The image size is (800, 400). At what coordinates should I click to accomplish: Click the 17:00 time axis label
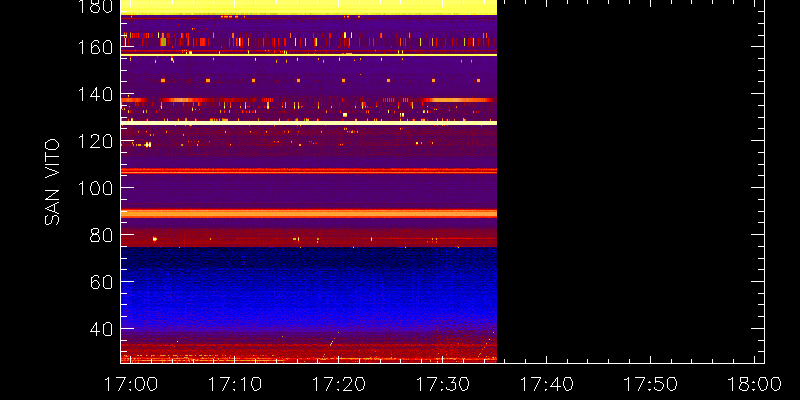[x=130, y=384]
